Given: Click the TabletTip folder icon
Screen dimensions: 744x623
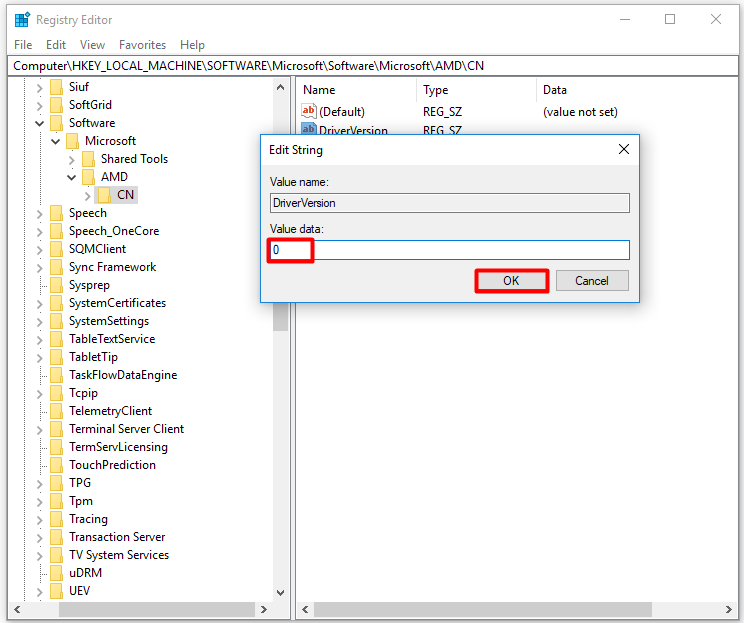Looking at the screenshot, I should 56,357.
